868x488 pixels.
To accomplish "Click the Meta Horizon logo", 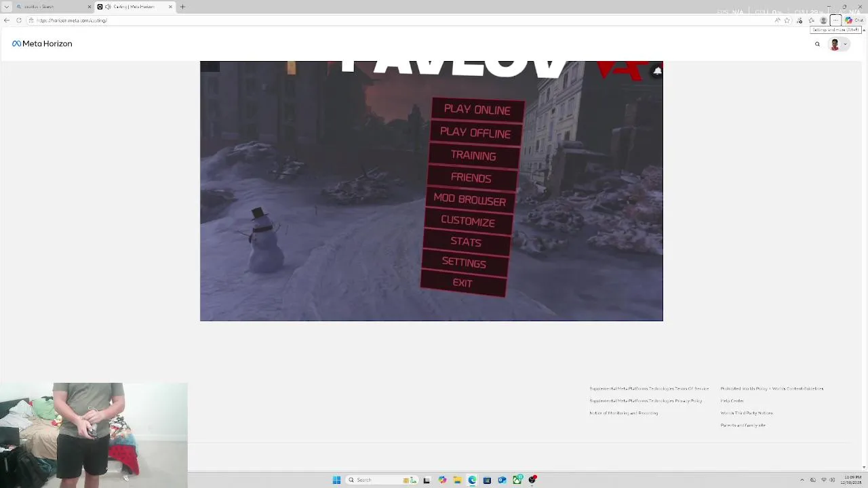I will click(42, 43).
